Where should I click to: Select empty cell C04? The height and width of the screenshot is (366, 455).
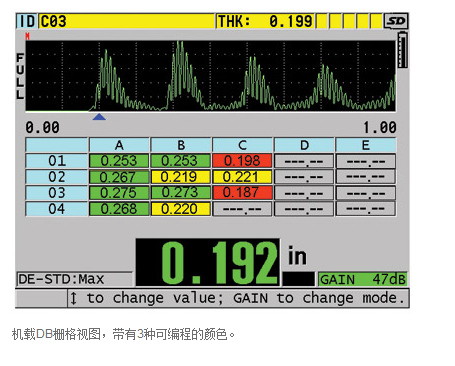tap(242, 209)
